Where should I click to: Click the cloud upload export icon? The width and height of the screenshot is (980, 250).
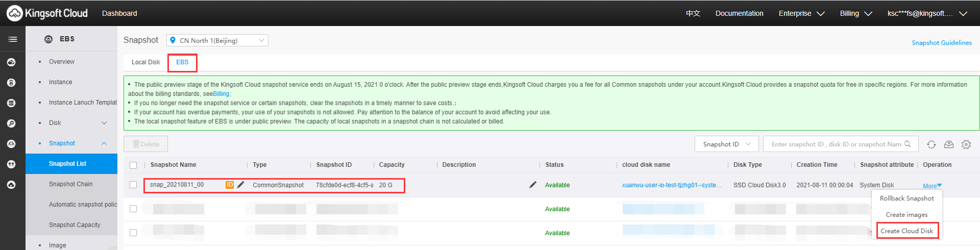(x=949, y=144)
